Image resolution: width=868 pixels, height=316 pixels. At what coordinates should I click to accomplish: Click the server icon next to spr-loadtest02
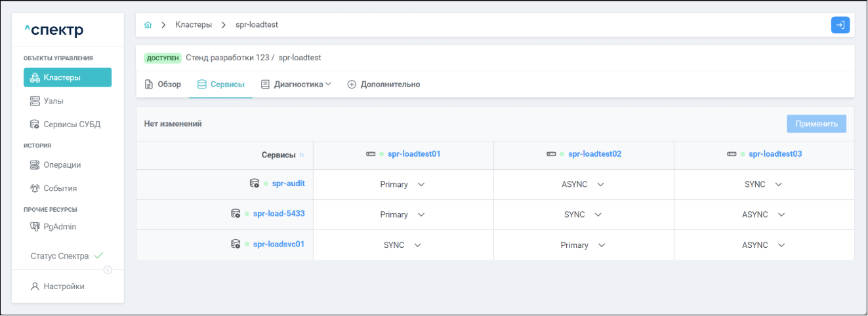click(x=551, y=154)
